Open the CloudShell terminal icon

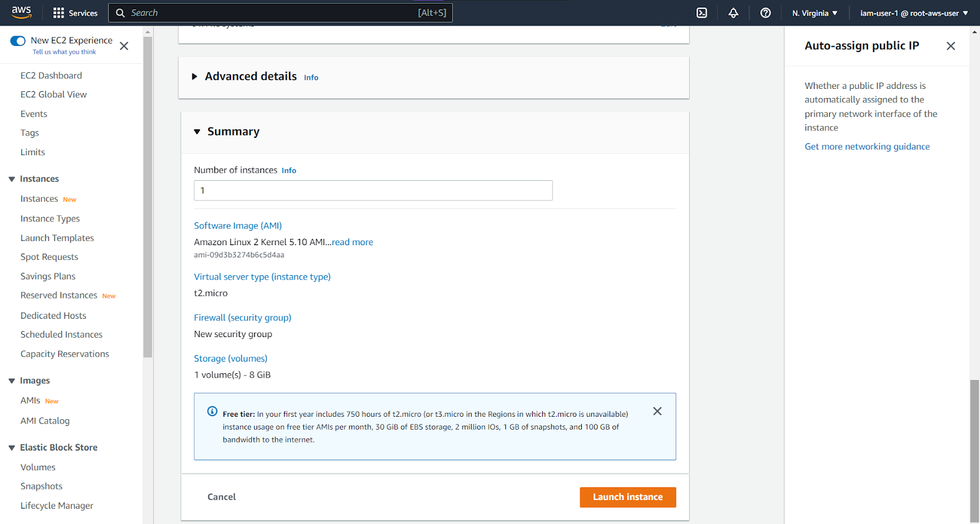(702, 13)
